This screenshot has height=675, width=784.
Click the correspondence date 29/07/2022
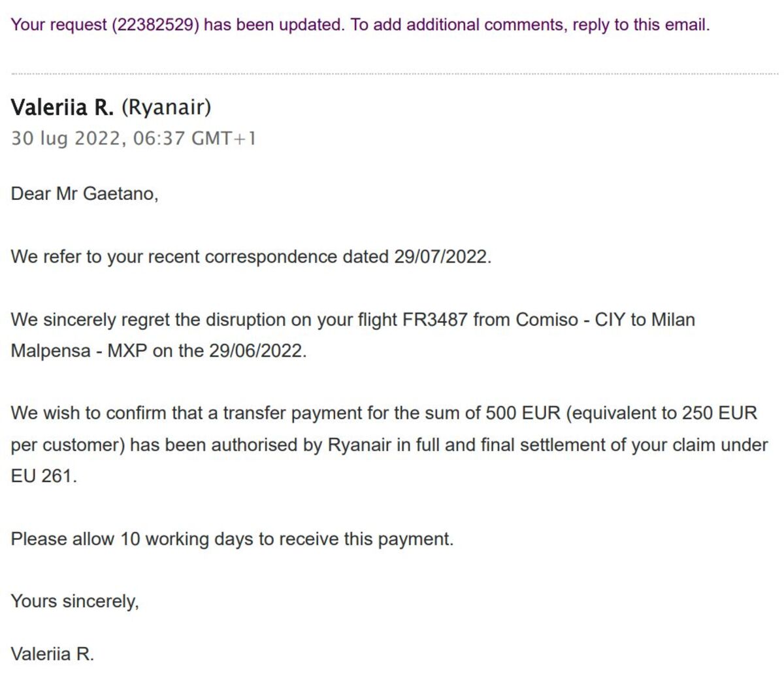[441, 257]
